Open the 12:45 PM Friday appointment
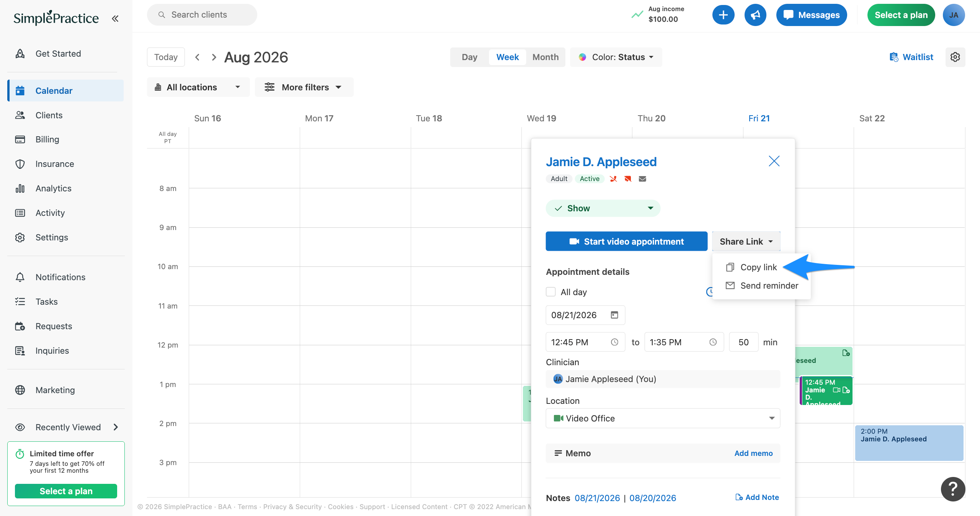Image resolution: width=980 pixels, height=516 pixels. (826, 391)
